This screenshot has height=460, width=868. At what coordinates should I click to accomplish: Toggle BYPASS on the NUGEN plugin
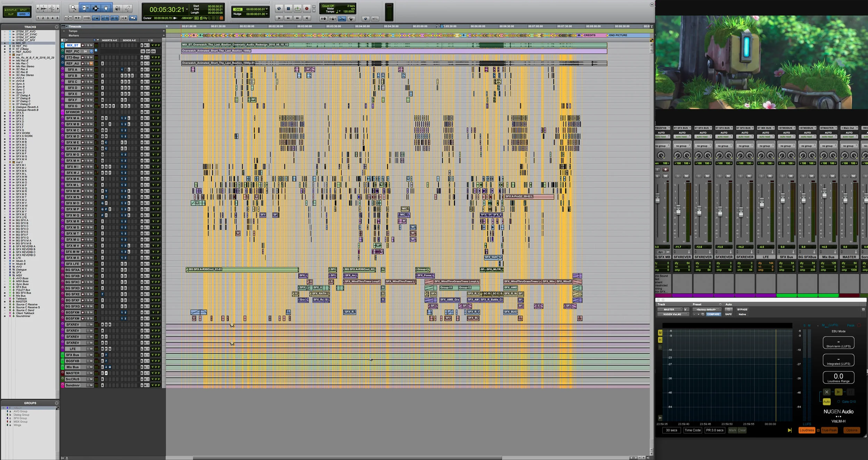coord(742,309)
